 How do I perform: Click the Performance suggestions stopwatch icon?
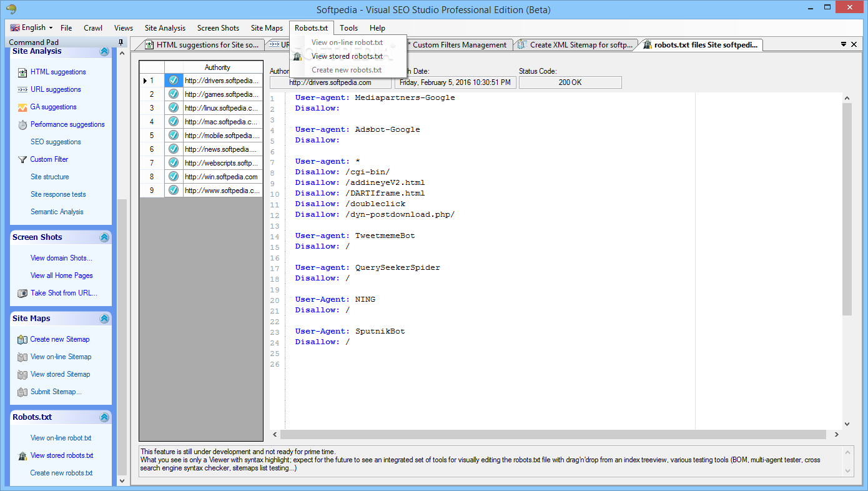pos(22,124)
